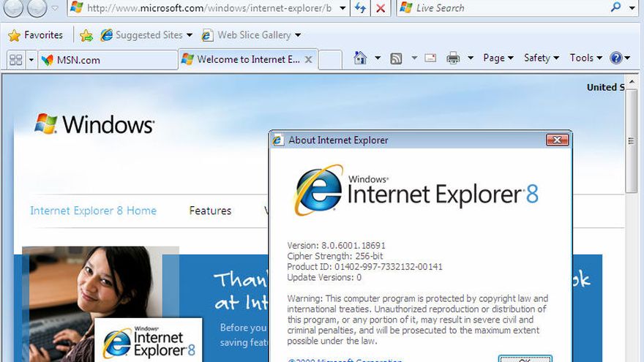Click the Refresh page icon

point(360,8)
